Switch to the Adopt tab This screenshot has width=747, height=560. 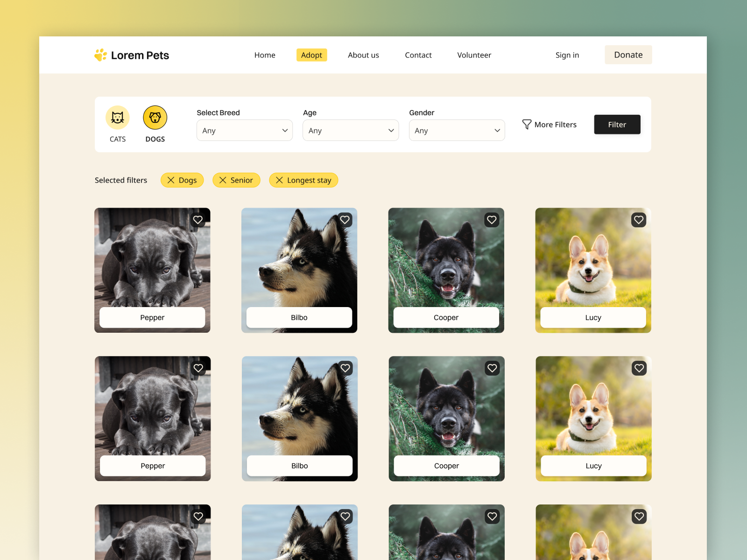pyautogui.click(x=311, y=55)
